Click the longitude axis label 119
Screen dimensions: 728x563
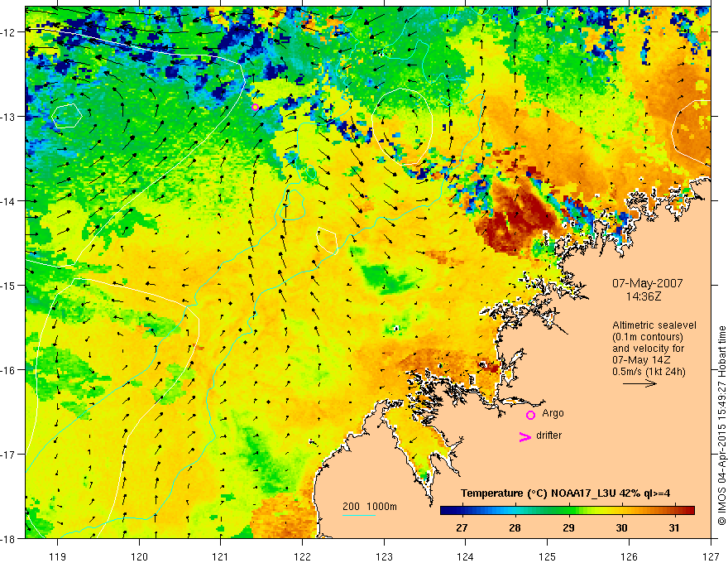58,556
